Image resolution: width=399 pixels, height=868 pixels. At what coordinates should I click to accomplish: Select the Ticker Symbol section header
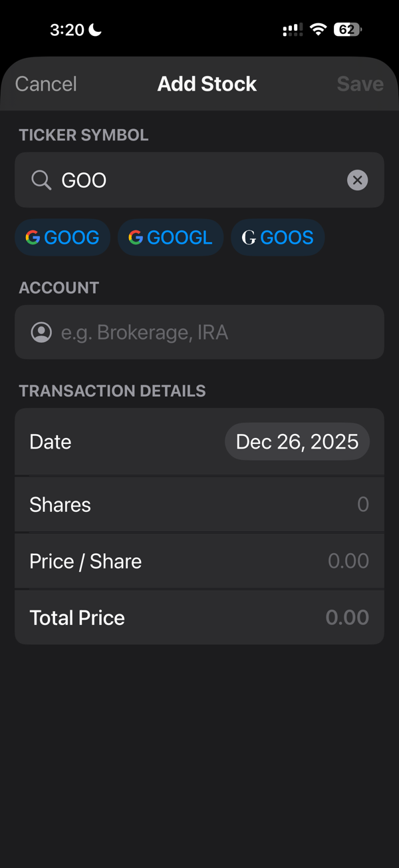[x=84, y=134]
